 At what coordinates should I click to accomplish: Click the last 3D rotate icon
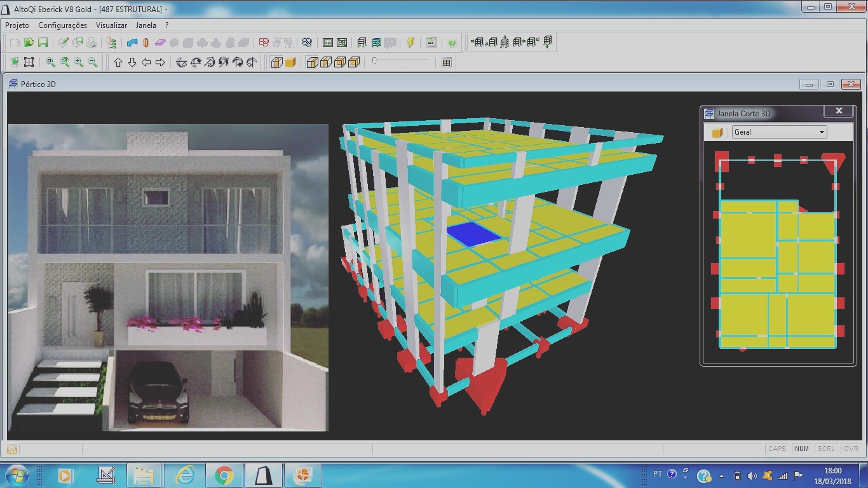click(251, 62)
